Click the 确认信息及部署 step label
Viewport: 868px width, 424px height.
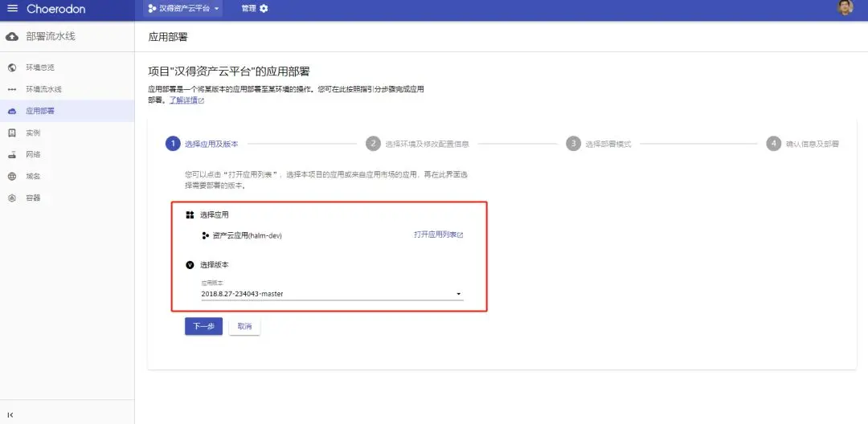(812, 145)
